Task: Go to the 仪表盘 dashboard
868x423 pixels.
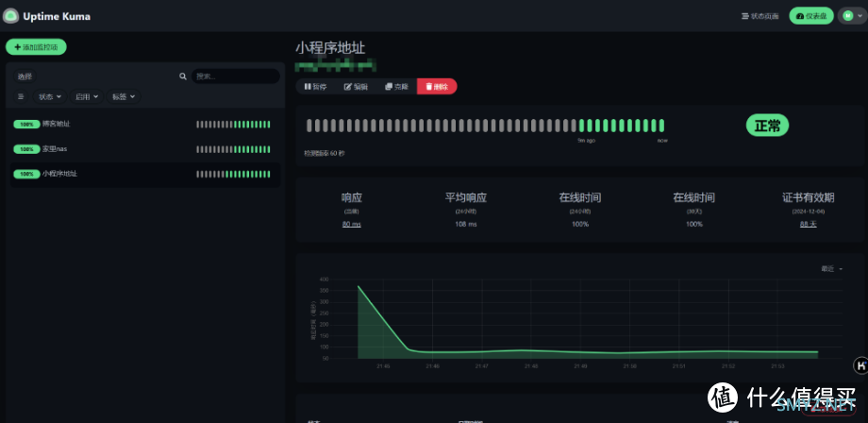Action: coord(811,16)
